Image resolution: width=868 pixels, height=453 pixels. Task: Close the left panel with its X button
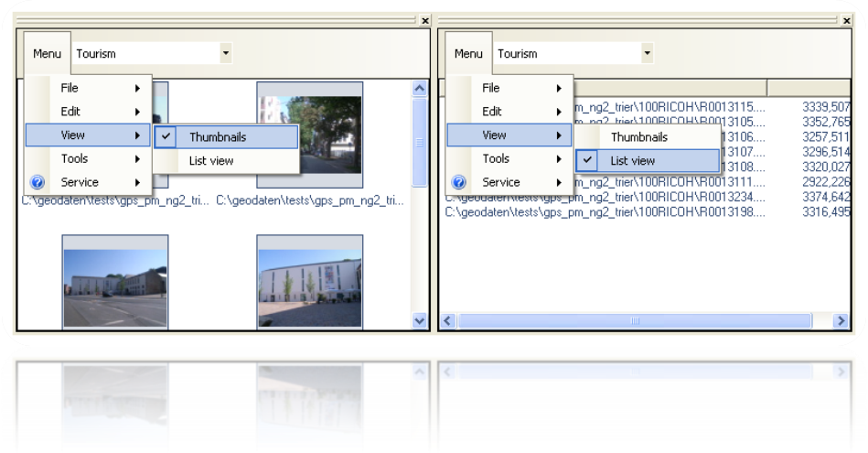tap(424, 20)
